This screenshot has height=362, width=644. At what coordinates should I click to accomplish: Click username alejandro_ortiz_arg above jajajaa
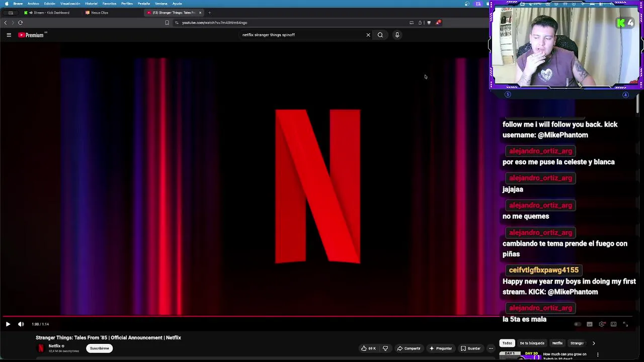pyautogui.click(x=540, y=178)
